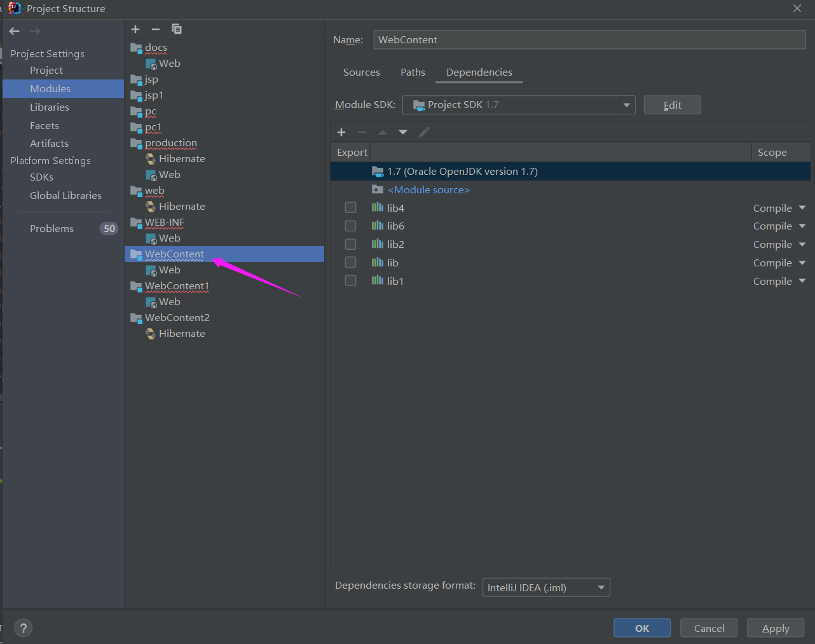Open help with the question mark icon
Viewport: 815px width, 644px height.
24,628
